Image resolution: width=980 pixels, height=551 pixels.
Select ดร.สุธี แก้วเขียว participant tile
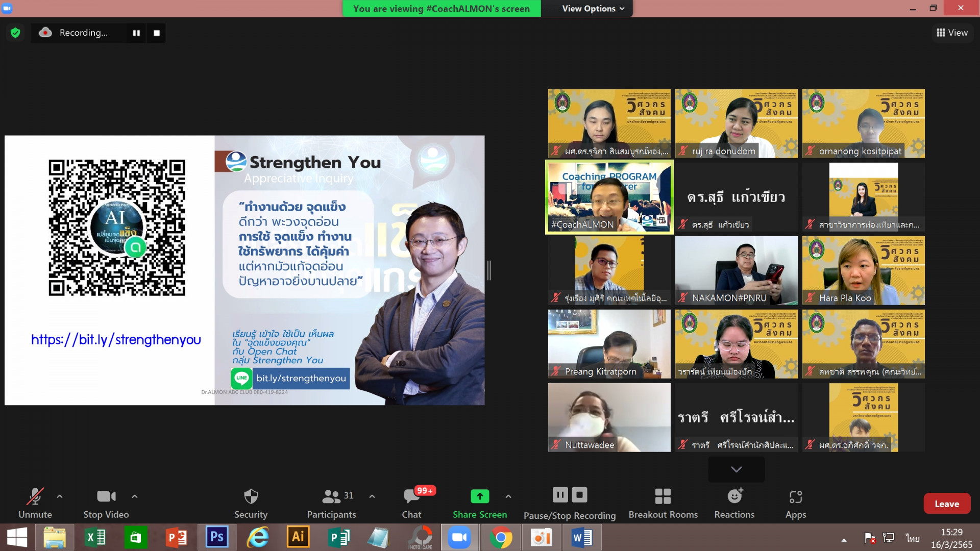736,197
